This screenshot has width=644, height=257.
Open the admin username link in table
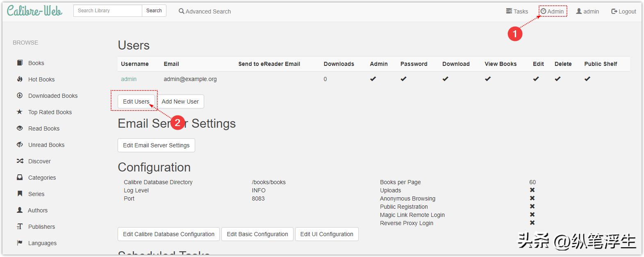point(129,79)
